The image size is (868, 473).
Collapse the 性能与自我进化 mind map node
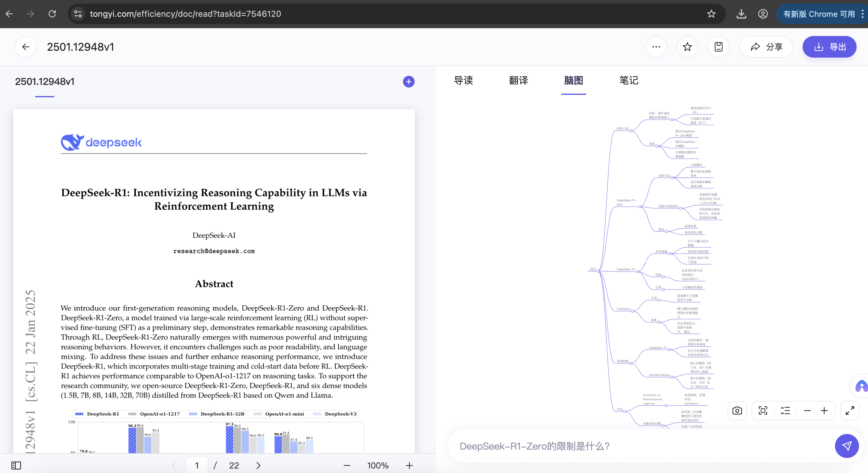tap(681, 208)
